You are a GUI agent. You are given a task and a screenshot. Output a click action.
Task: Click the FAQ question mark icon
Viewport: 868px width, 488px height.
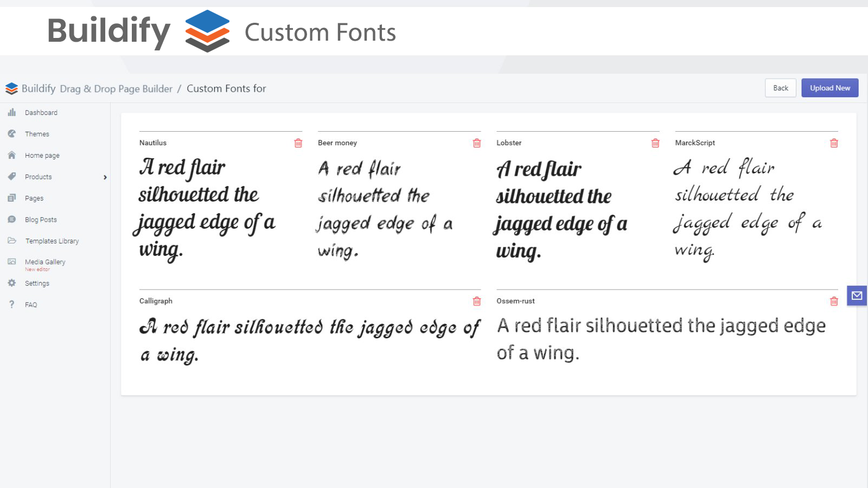(x=12, y=304)
